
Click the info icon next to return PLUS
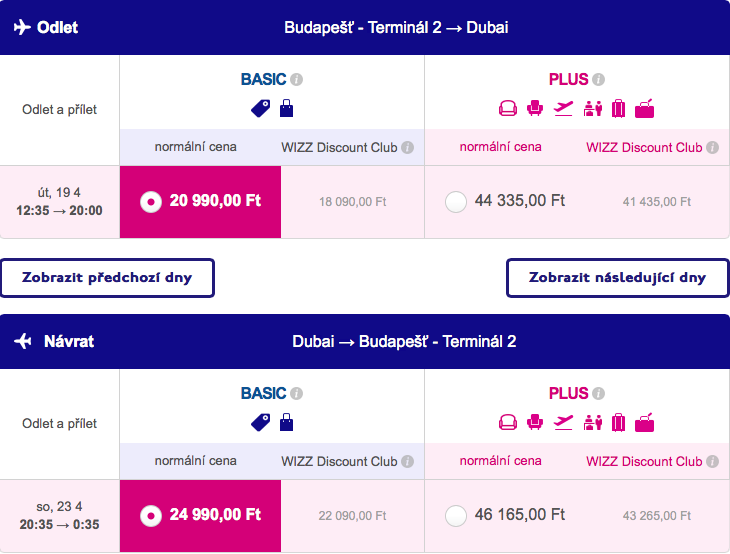point(599,393)
